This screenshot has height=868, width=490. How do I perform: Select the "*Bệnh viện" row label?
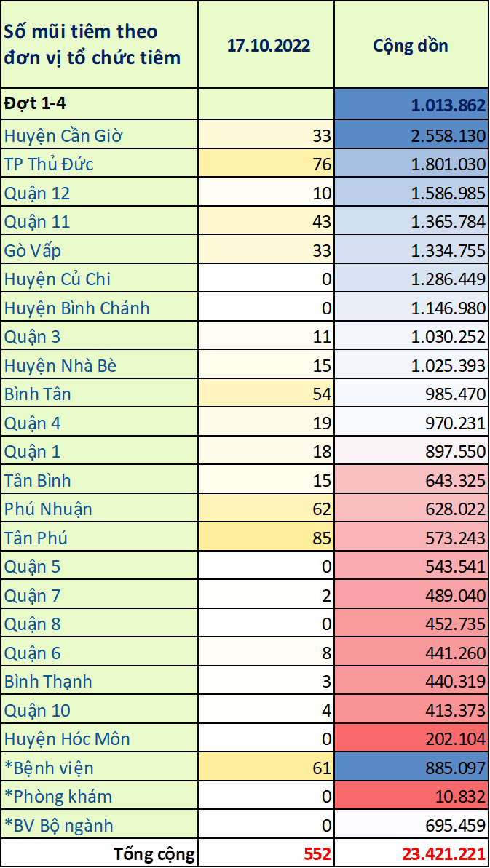click(49, 768)
